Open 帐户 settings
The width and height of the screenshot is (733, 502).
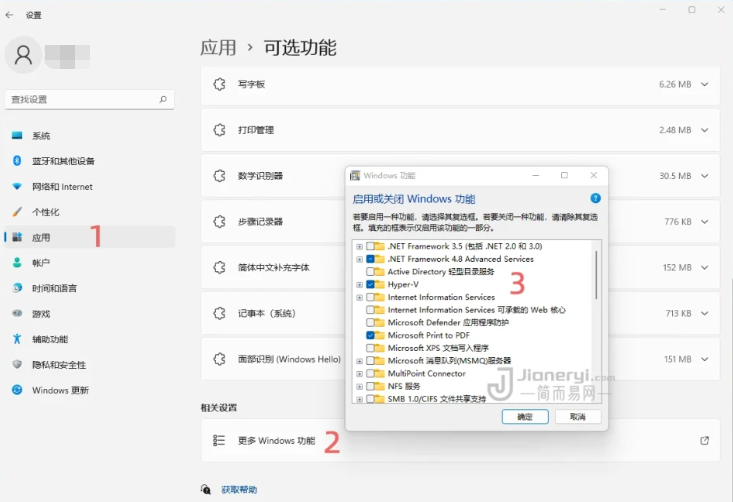click(x=89, y=263)
